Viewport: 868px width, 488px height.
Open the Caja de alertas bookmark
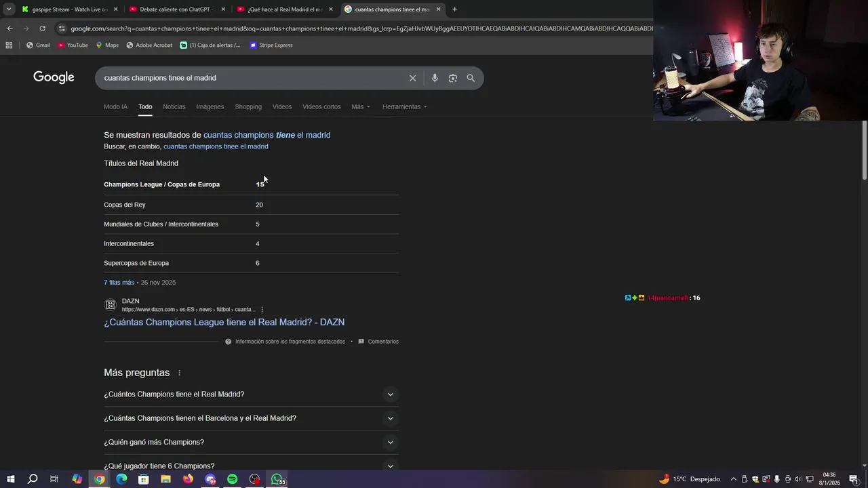[210, 45]
